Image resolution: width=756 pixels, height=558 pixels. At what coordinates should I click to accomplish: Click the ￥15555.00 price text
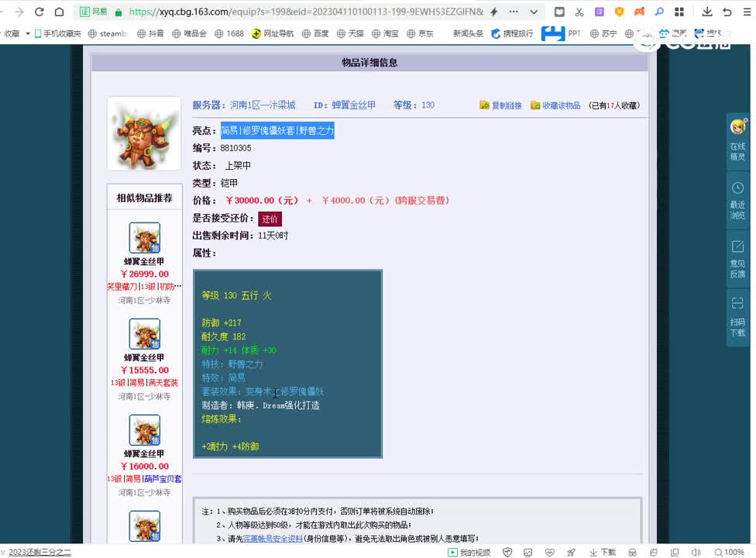pyautogui.click(x=144, y=370)
